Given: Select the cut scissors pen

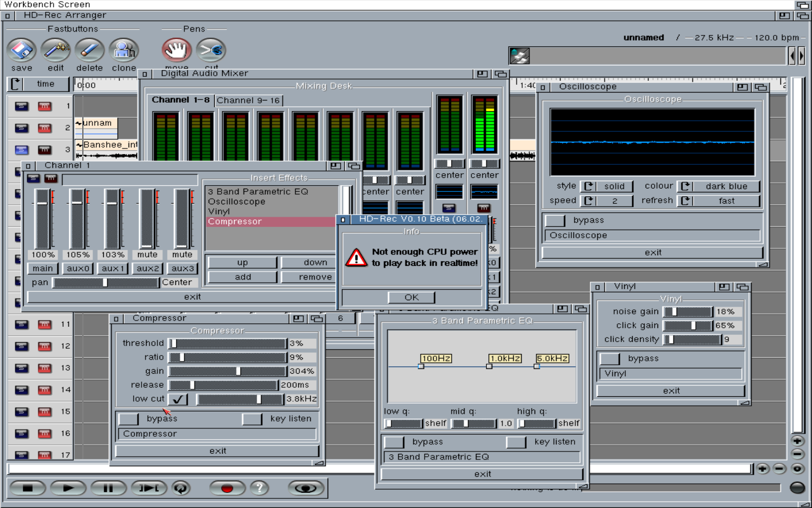Looking at the screenshot, I should (211, 50).
